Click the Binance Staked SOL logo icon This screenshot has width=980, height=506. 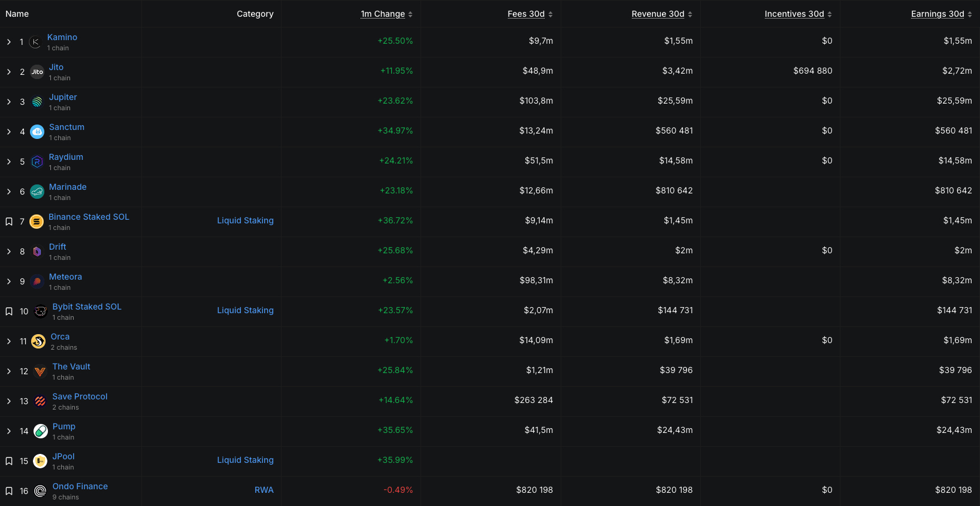tap(37, 222)
